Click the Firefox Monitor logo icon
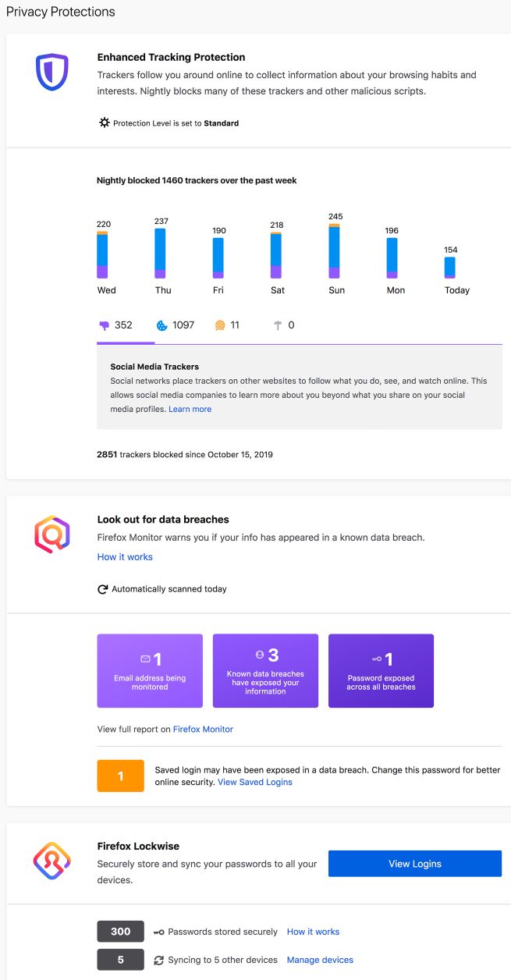The height and width of the screenshot is (980, 511). tap(52, 534)
